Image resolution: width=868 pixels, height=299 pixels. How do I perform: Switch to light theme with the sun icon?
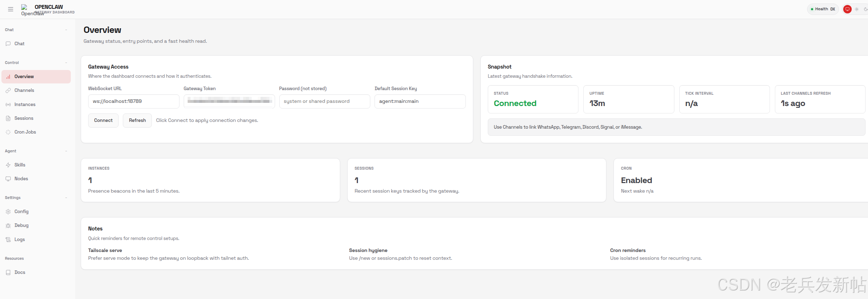coord(857,9)
